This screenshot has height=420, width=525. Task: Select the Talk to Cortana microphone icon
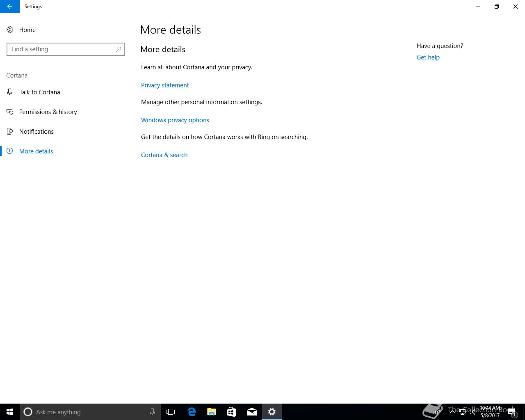(x=10, y=92)
